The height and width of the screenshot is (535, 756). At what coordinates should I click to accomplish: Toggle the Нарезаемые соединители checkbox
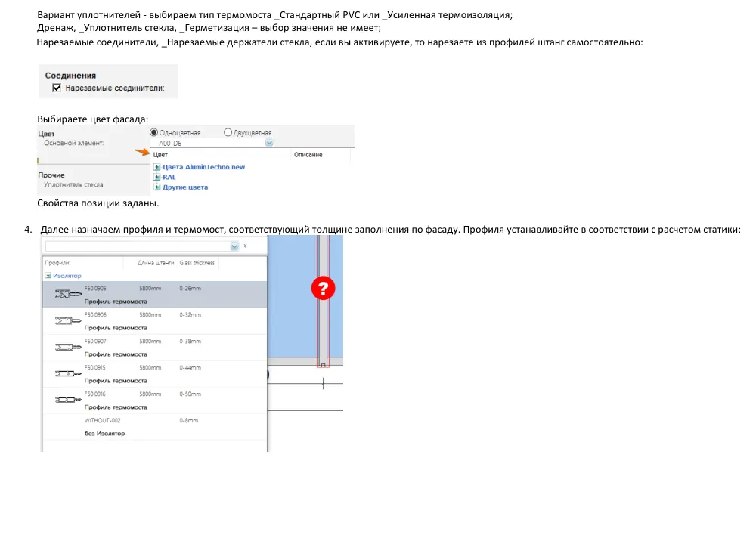57,88
